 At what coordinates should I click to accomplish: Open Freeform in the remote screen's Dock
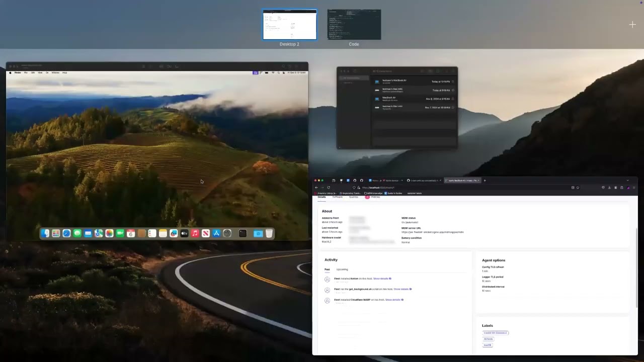click(174, 233)
